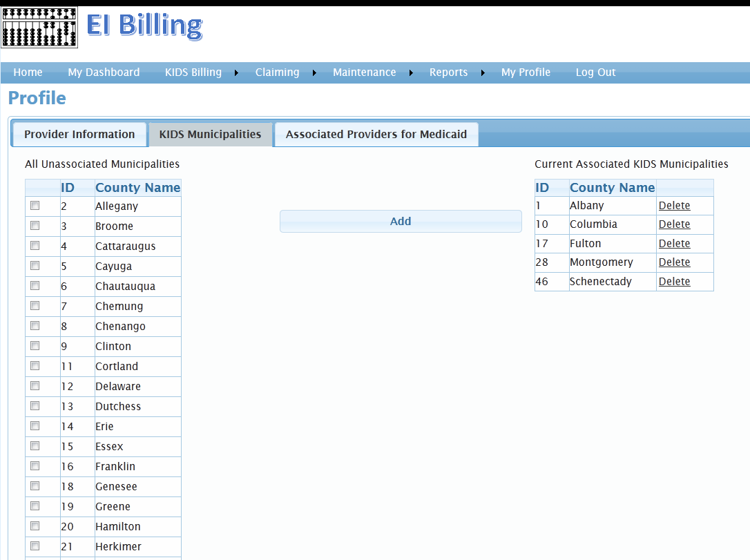Delete the Albany municipality association

click(x=675, y=205)
